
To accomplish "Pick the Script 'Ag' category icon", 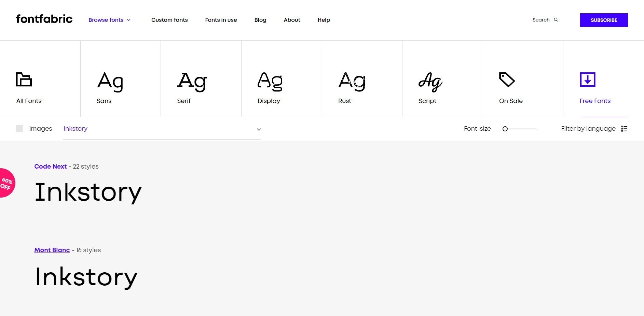I will 430,82.
